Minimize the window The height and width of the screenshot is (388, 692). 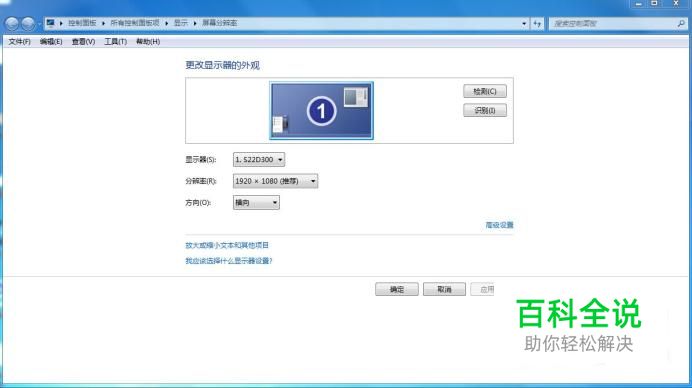tap(638, 4)
